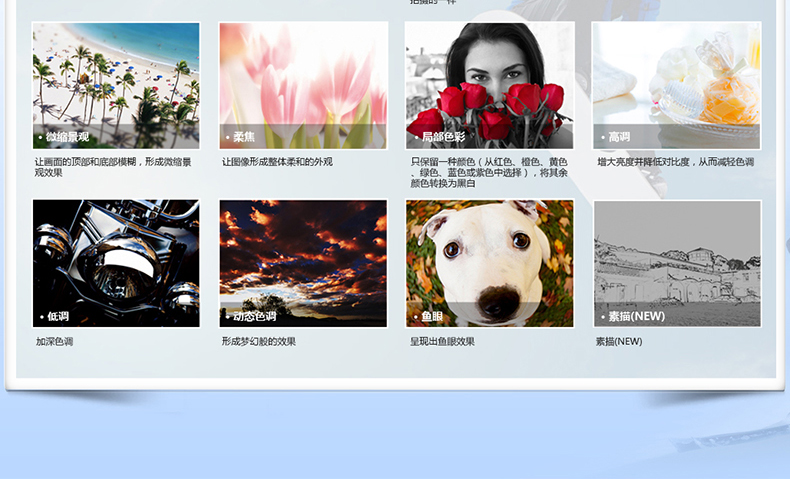Click description 让图像形成整体柔和的外观
This screenshot has height=479, width=790.
click(x=277, y=162)
